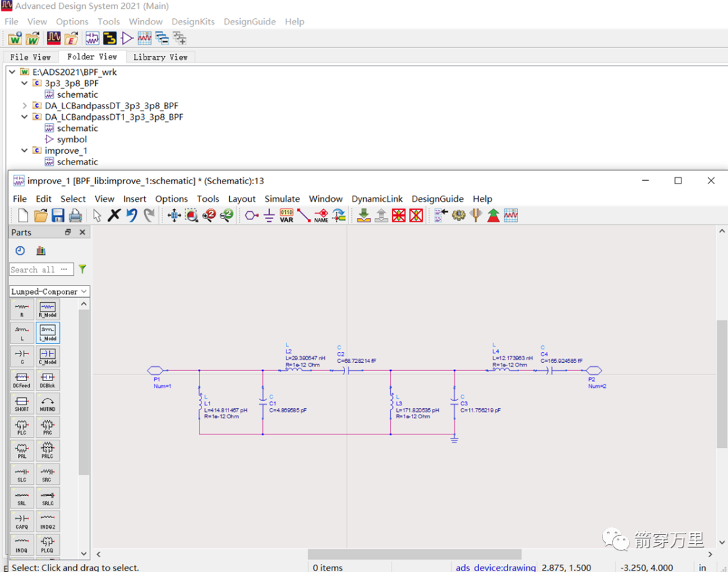Viewport: 728px width, 572px height.
Task: Collapse the DA_LCBandpassDT1_3p3_3p8_BPF cell
Action: coord(25,117)
